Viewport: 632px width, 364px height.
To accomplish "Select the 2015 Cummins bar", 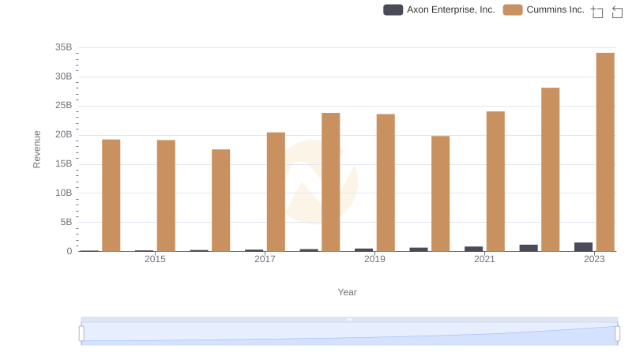I will pos(166,196).
